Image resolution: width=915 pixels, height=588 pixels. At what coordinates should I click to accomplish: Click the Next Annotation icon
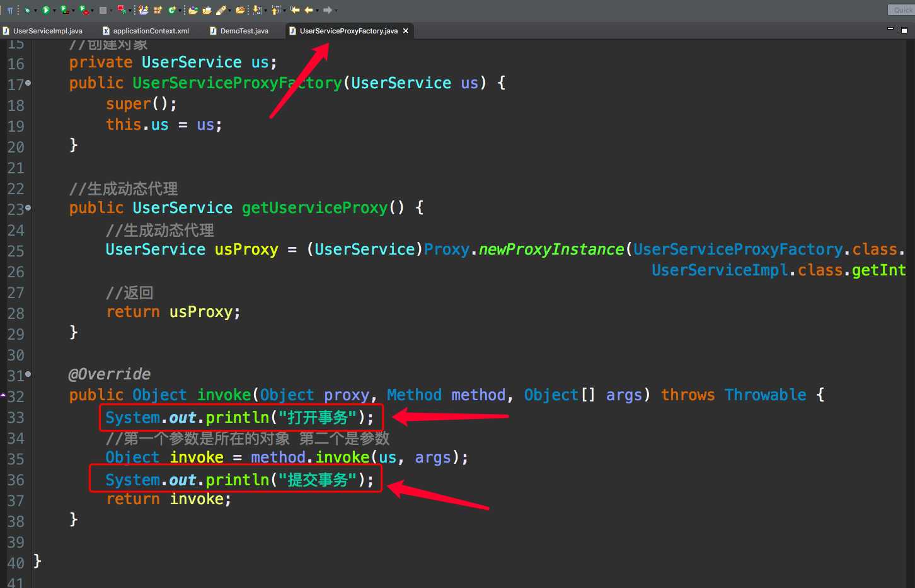(256, 10)
